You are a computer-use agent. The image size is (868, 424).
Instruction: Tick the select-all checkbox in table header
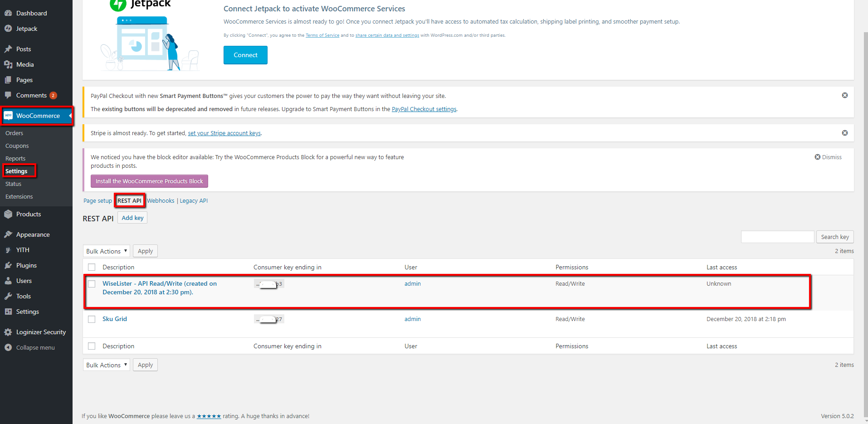tap(92, 267)
